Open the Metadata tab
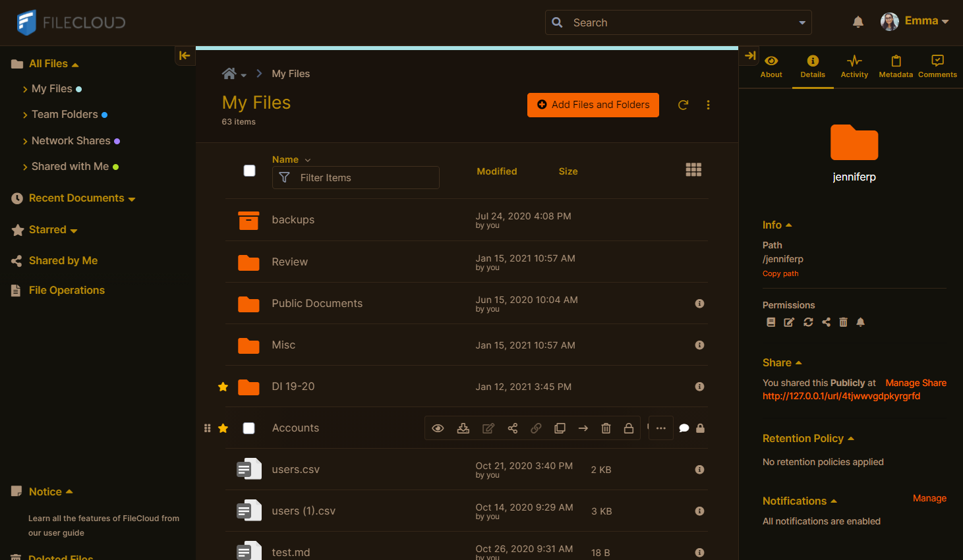 [x=896, y=67]
